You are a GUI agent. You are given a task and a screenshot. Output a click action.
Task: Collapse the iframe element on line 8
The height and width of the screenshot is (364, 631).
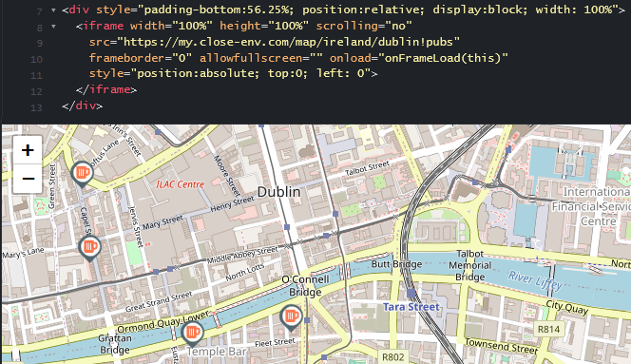click(x=53, y=27)
